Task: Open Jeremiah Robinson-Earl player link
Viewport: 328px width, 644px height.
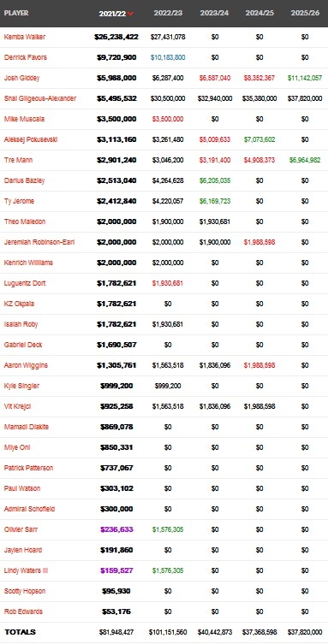Action: 39,242
